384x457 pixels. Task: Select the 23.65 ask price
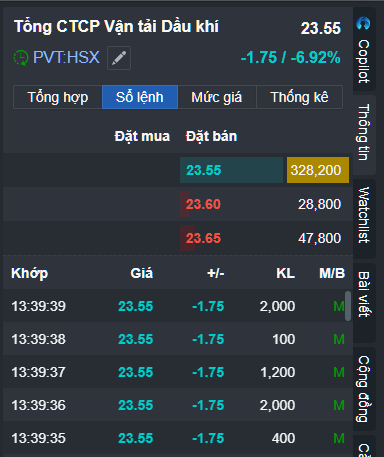pyautogui.click(x=203, y=238)
